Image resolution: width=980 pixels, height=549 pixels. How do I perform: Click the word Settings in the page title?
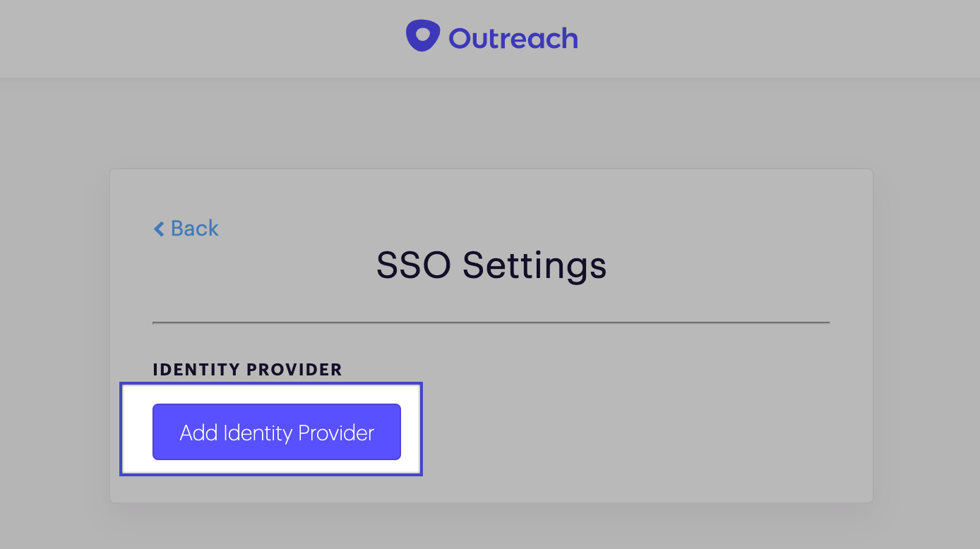click(x=534, y=266)
